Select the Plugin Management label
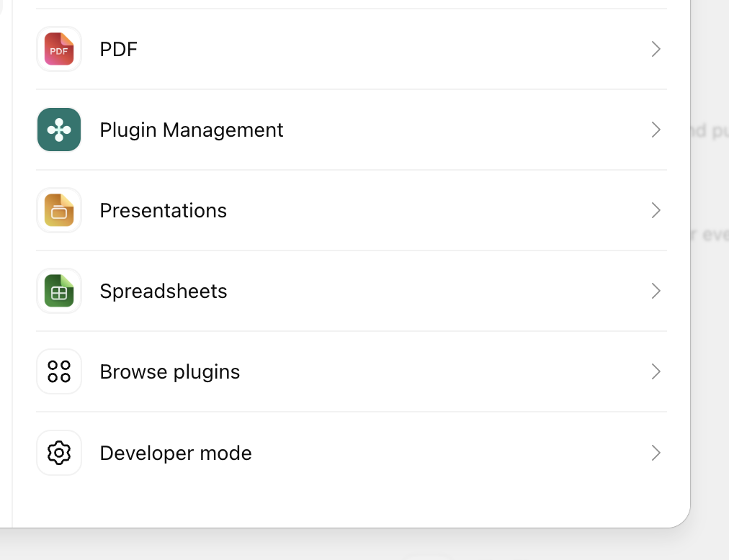Screen dimensions: 729x560 tap(192, 130)
